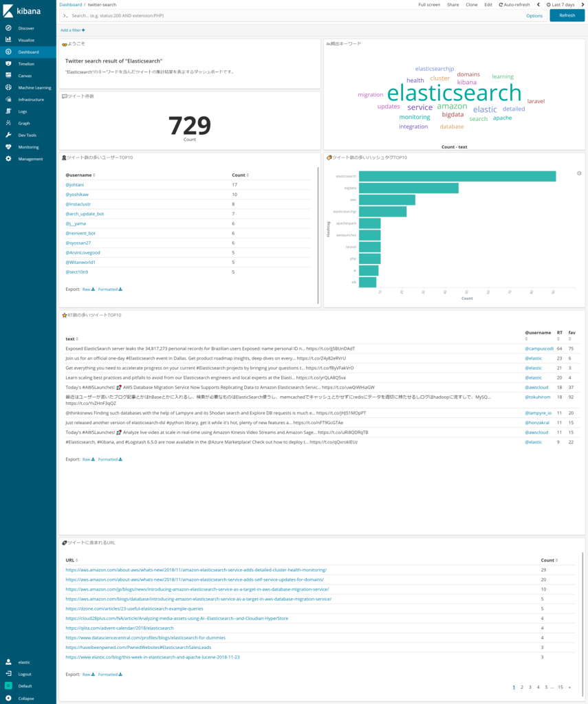Image resolution: width=588 pixels, height=704 pixels.
Task: Advance to the next time range
Action: pos(582,5)
